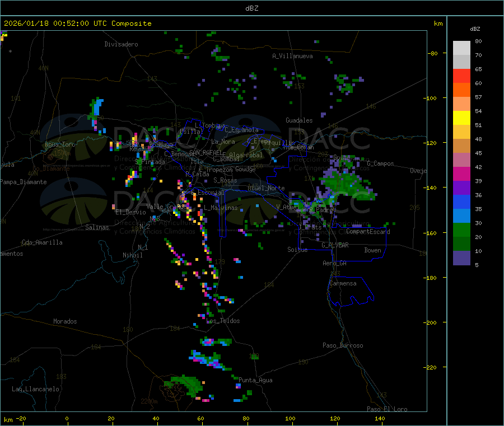Click the Pampa_Diamante label
The image size is (504, 426).
(23, 182)
